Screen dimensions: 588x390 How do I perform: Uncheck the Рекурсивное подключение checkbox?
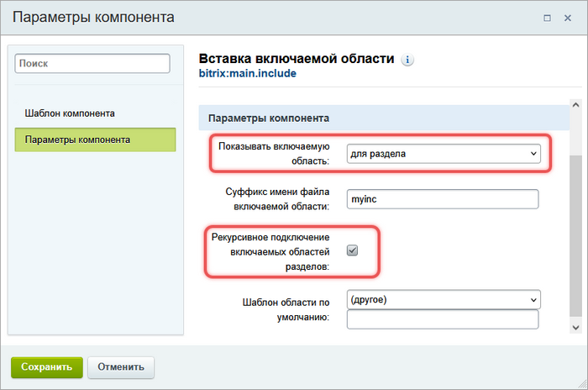tap(353, 250)
